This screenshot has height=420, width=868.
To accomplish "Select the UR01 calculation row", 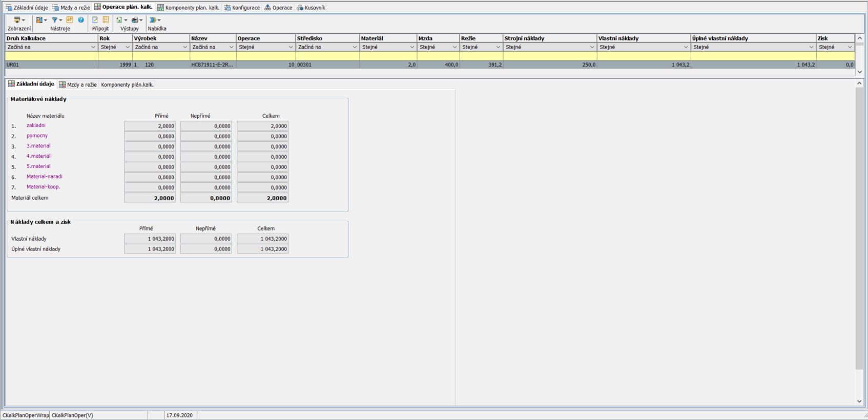I will [51, 65].
